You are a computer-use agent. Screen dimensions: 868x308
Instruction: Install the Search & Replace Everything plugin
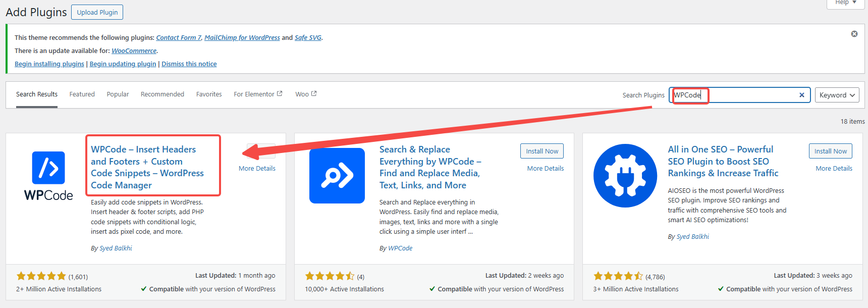[542, 151]
